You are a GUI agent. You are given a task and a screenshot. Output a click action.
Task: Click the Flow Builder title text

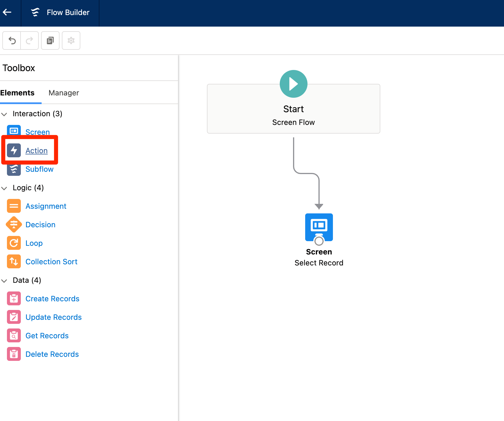(x=68, y=12)
